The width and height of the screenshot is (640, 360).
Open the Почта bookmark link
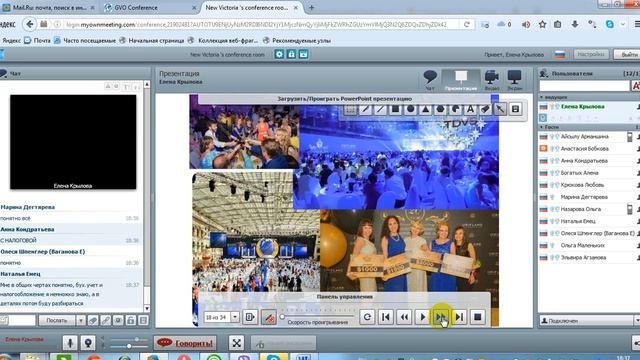37,40
